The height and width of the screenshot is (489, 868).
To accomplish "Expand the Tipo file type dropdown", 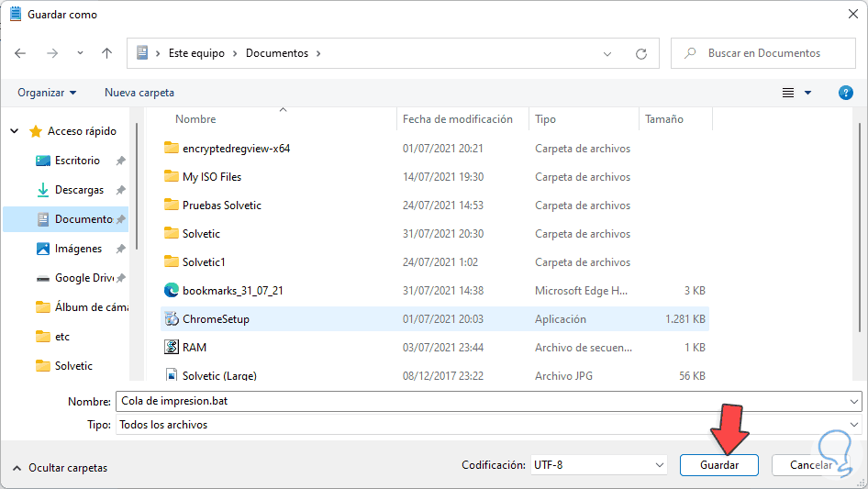I will pos(854,425).
